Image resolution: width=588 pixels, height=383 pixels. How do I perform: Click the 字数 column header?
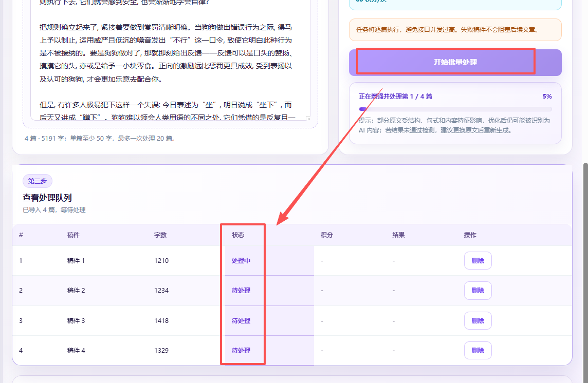point(160,235)
